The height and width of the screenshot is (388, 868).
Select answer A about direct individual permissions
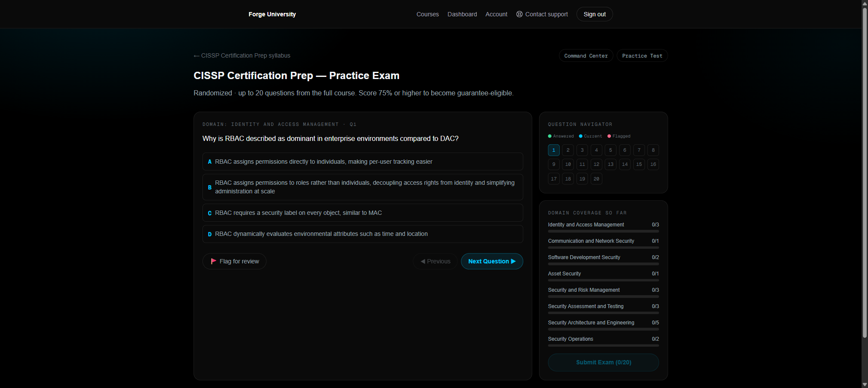pyautogui.click(x=362, y=162)
